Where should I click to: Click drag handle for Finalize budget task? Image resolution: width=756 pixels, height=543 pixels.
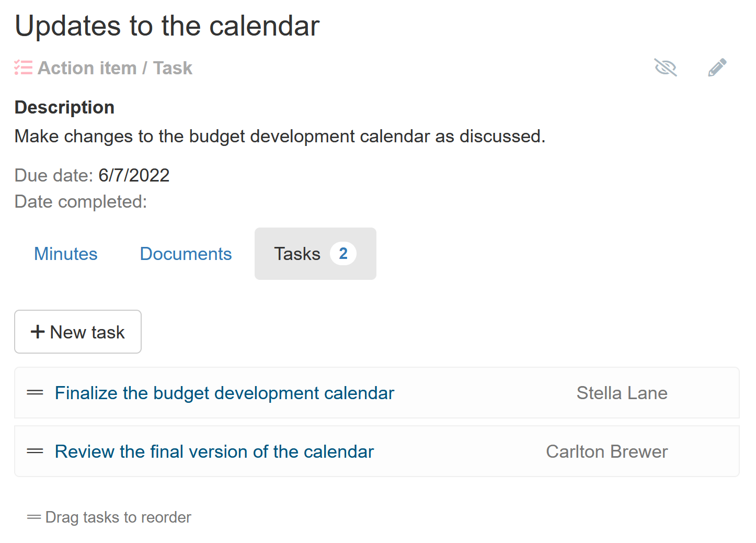35,393
